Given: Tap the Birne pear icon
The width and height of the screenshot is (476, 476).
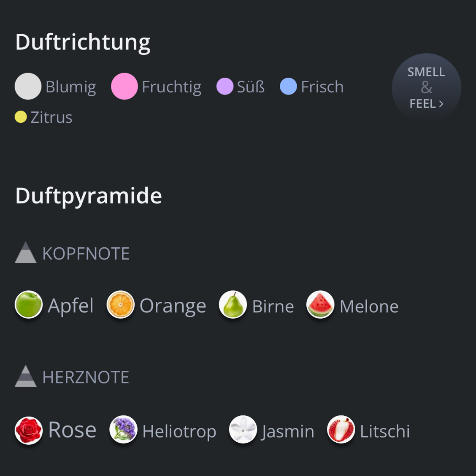Looking at the screenshot, I should pos(233,305).
